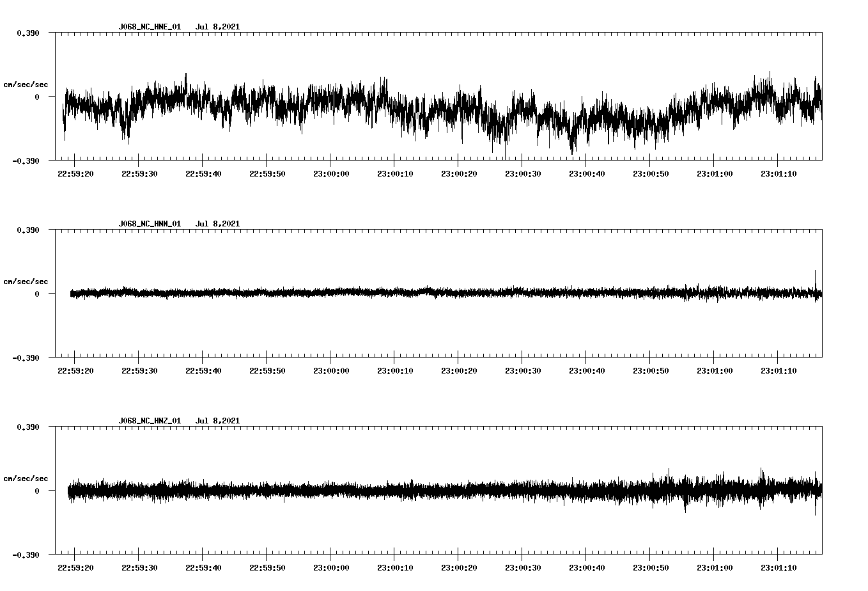
Task: Click the 22:59:30 time label under HNN plot
Action: 139,371
